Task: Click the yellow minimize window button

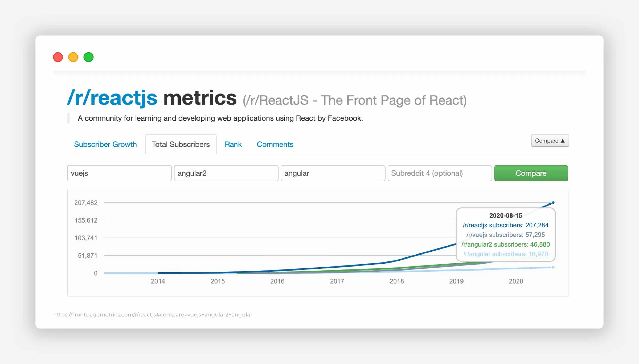Action: click(73, 57)
